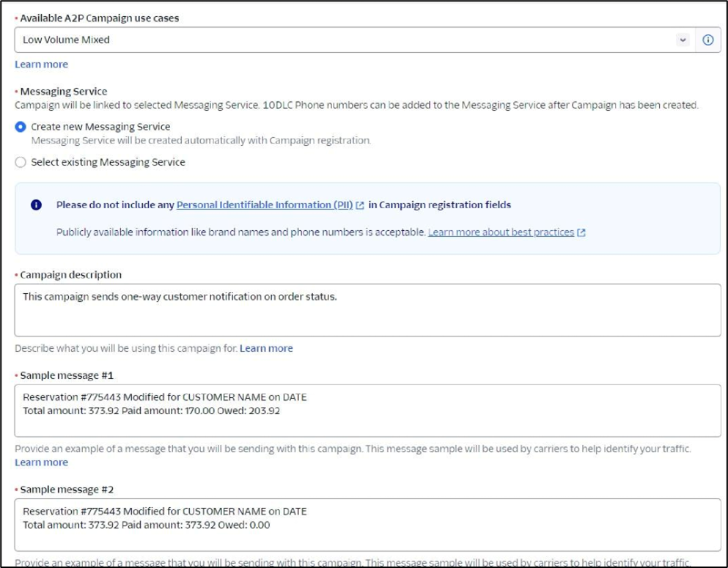Viewport: 728px width, 568px height.
Task: Expand the use case dropdown chevron arrow
Action: 683,40
